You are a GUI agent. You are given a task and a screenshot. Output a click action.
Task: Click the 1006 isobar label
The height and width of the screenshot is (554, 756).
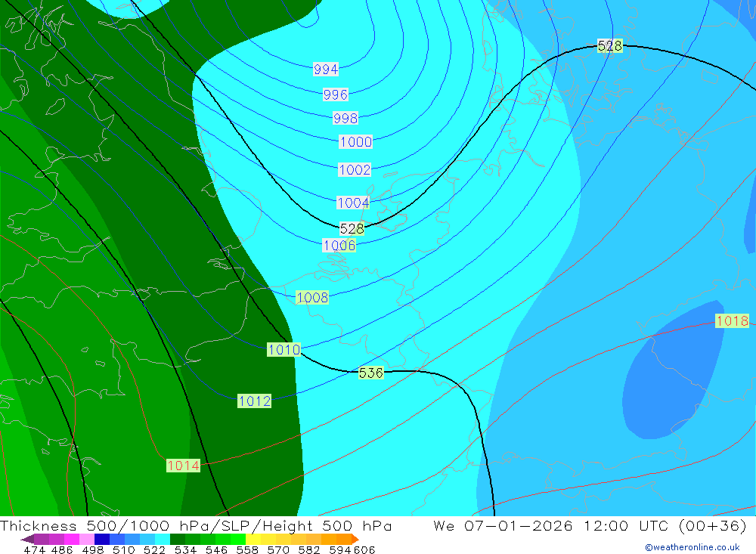pos(339,246)
